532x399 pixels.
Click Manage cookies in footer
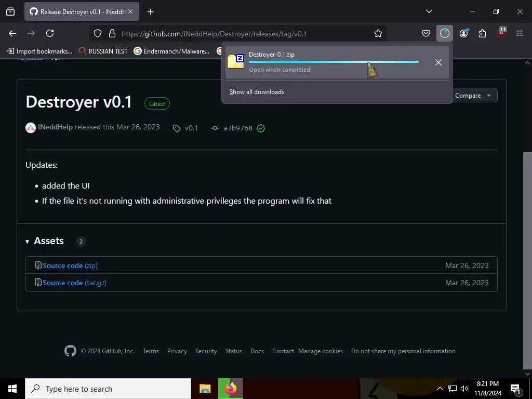(320, 351)
